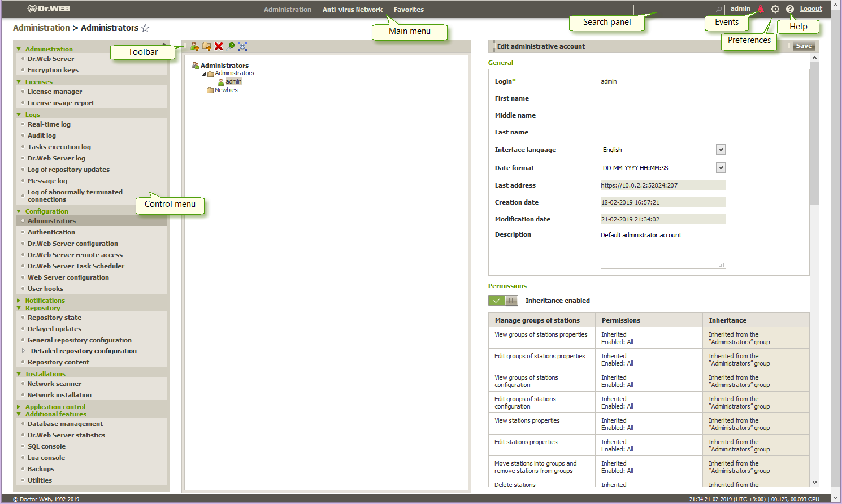This screenshot has width=842, height=504.
Task: Click the gear with blue arrows toolbar icon
Action: [x=242, y=46]
